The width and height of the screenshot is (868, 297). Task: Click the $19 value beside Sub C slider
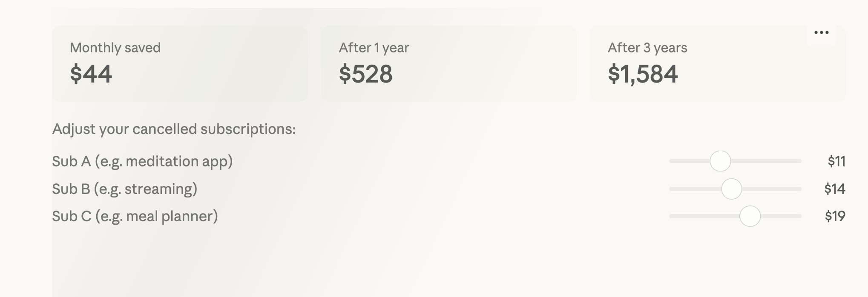(x=835, y=216)
